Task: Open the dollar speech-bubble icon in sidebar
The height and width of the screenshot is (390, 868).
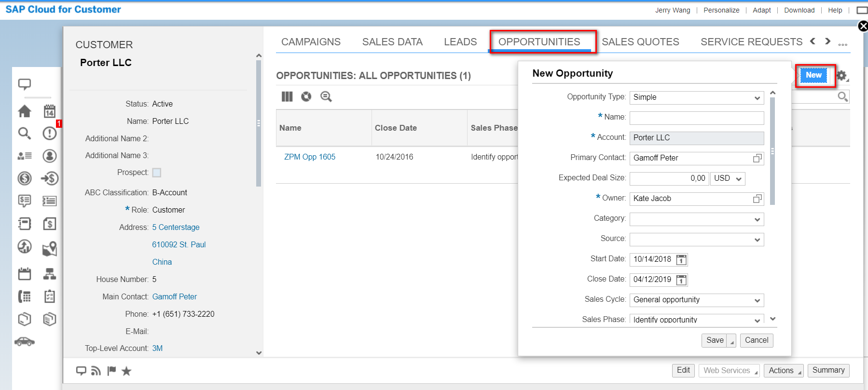Action: pyautogui.click(x=25, y=201)
